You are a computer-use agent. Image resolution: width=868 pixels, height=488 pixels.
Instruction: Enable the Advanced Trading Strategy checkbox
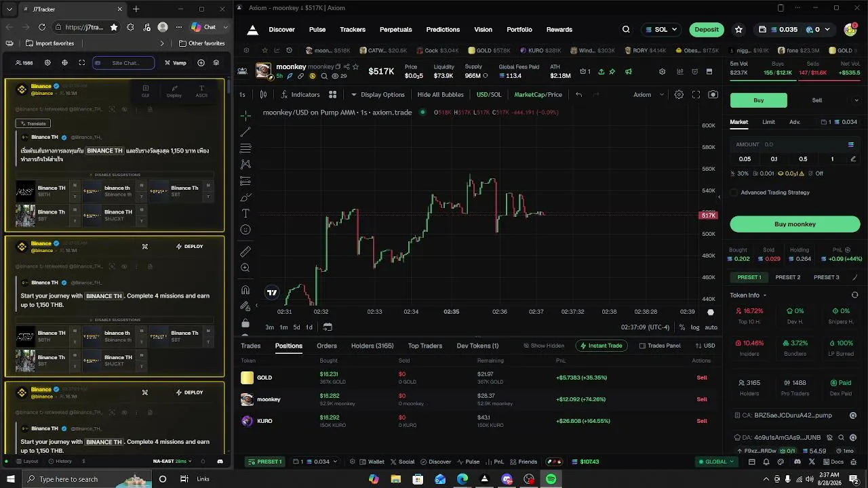pos(734,192)
